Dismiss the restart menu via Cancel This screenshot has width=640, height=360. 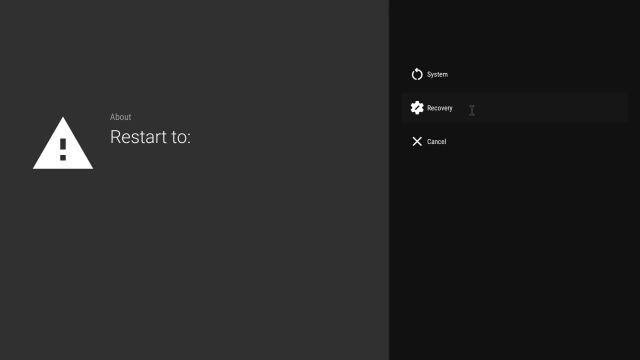coord(514,141)
